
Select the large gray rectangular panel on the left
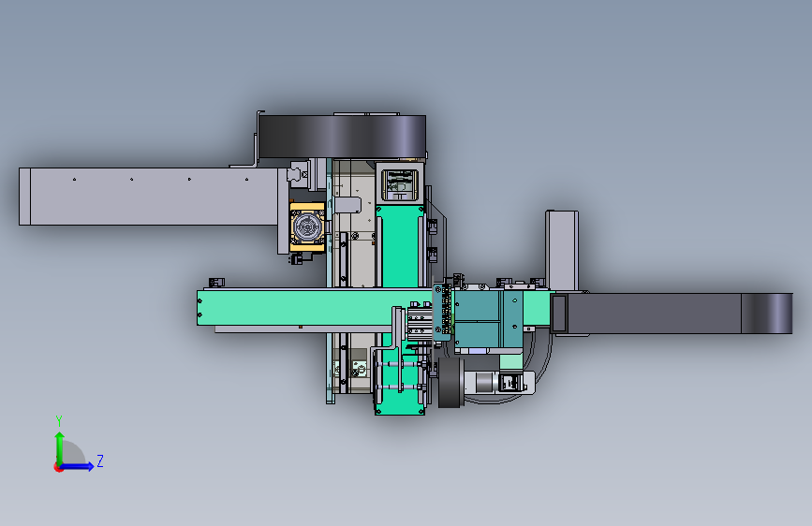154,197
